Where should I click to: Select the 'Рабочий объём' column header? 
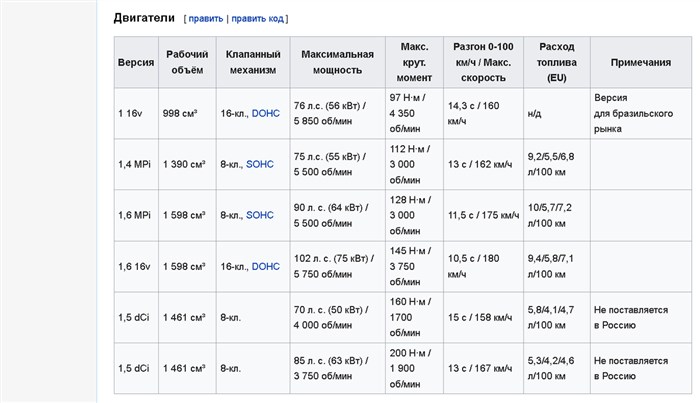coord(188,62)
